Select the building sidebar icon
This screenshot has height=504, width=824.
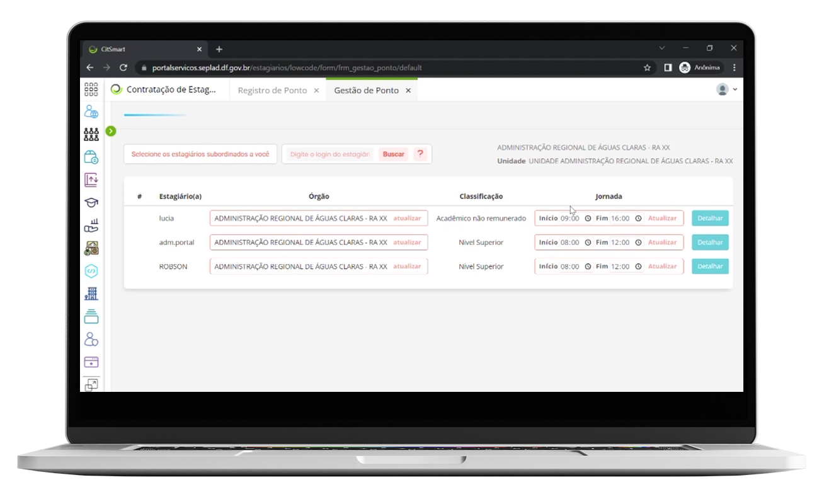point(91,294)
